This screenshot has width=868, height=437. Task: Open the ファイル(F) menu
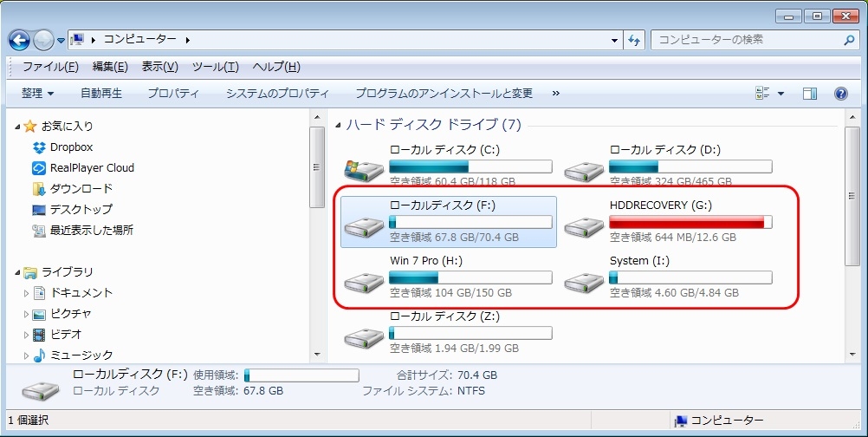(50, 67)
